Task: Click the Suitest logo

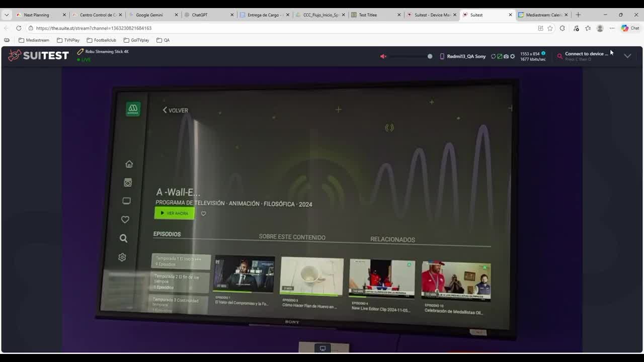Action: (38, 55)
